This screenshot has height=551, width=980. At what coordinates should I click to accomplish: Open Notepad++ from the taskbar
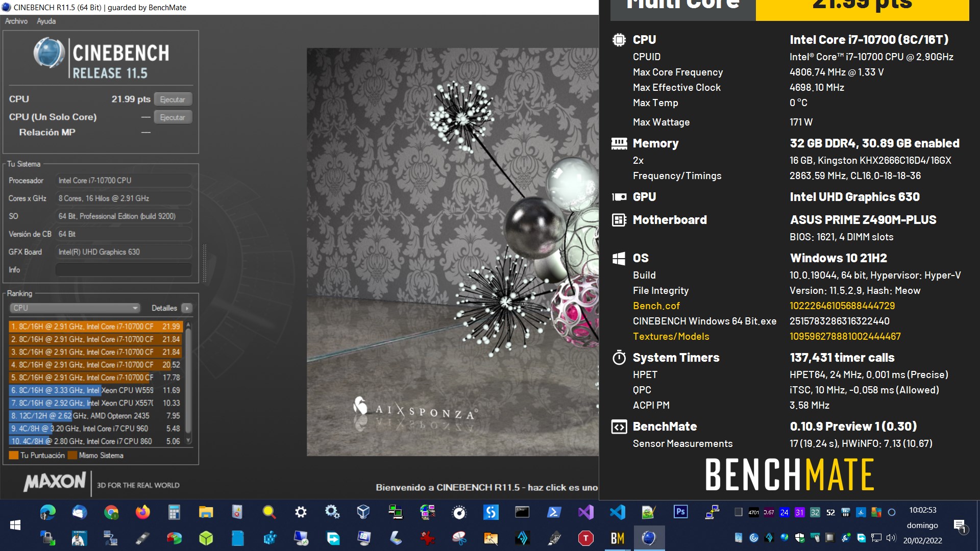[649, 512]
